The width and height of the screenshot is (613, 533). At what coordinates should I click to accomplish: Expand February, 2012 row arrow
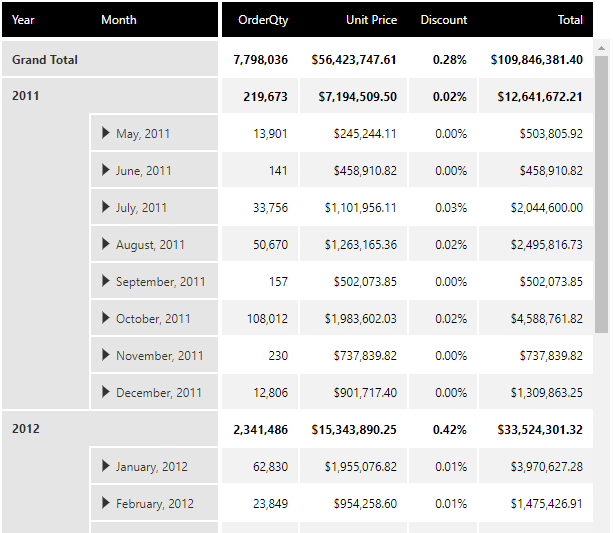[x=106, y=503]
